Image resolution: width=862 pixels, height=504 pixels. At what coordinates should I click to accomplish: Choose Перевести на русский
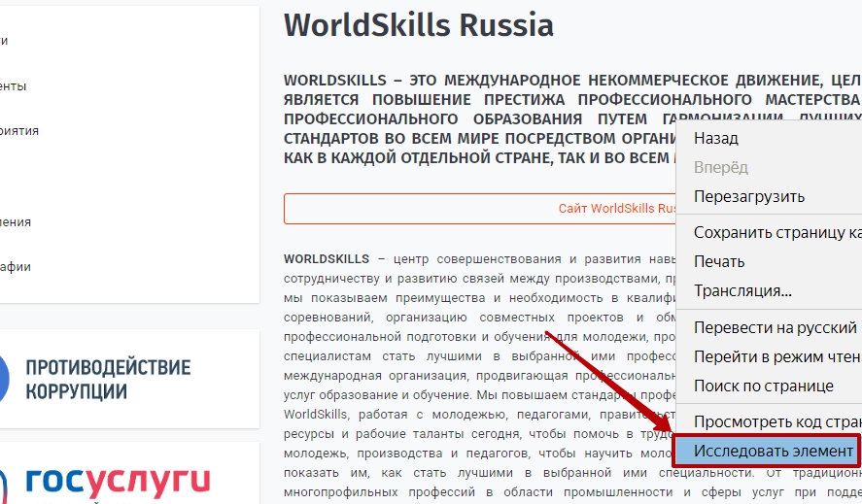776,328
